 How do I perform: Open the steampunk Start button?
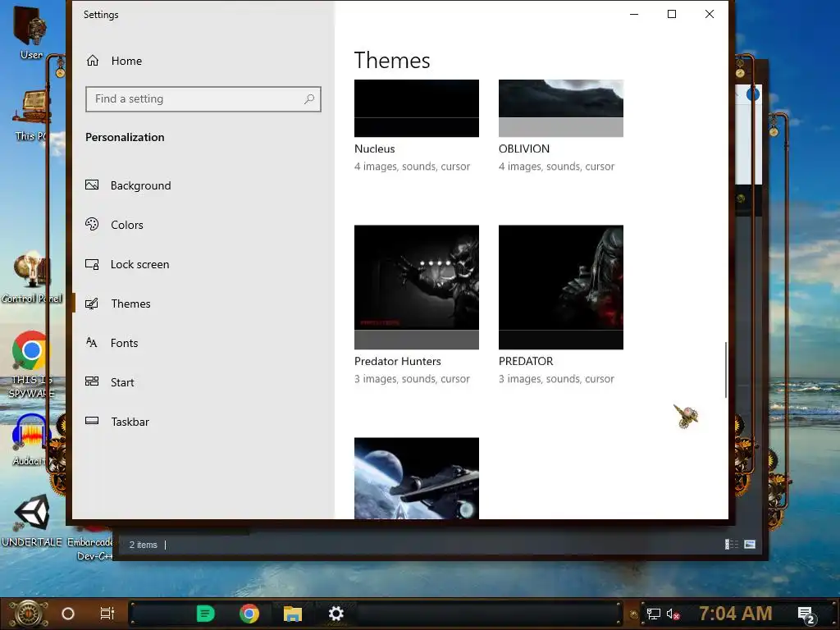28,614
